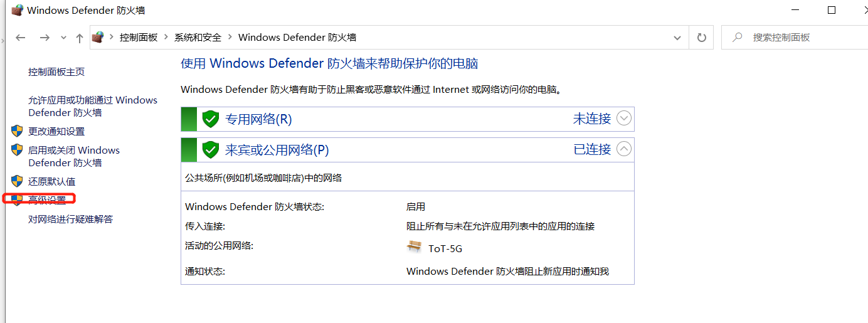Image resolution: width=868 pixels, height=323 pixels.
Task: Click the shield icon beside 启用或关闭 Windows Defender 防火墙
Action: [x=17, y=150]
